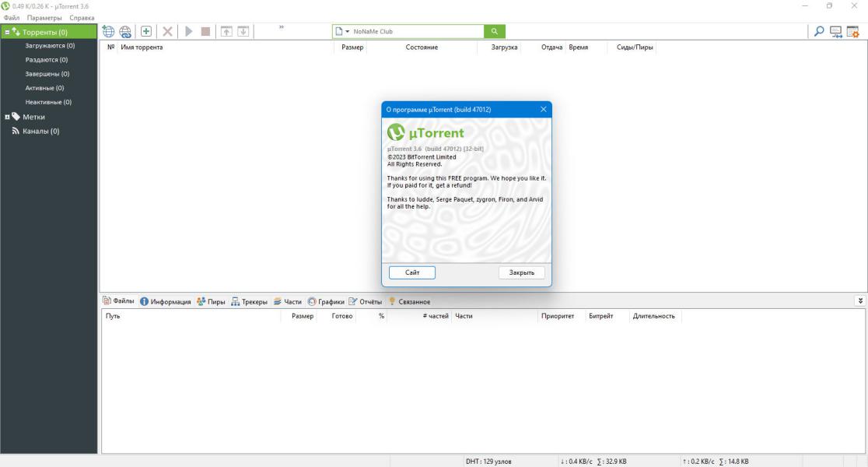Select Неактивные (0) filter
This screenshot has width=868, height=467.
[48, 102]
